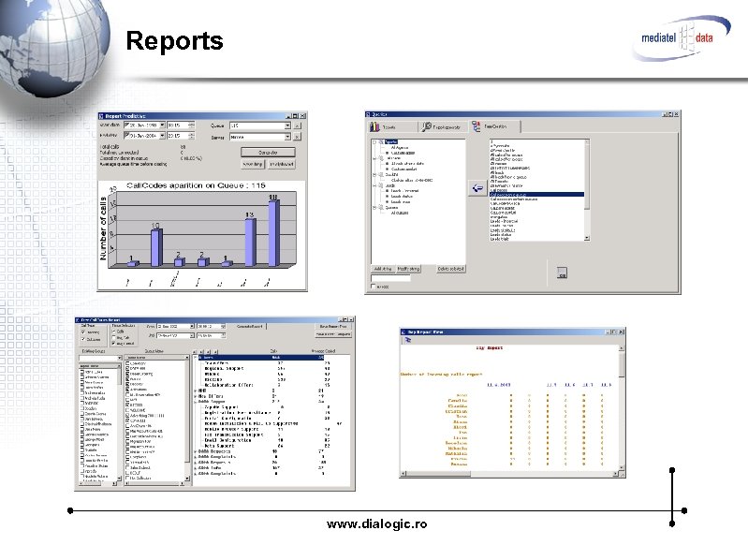
Task: Click the Queue Name column header
Action: point(156,358)
